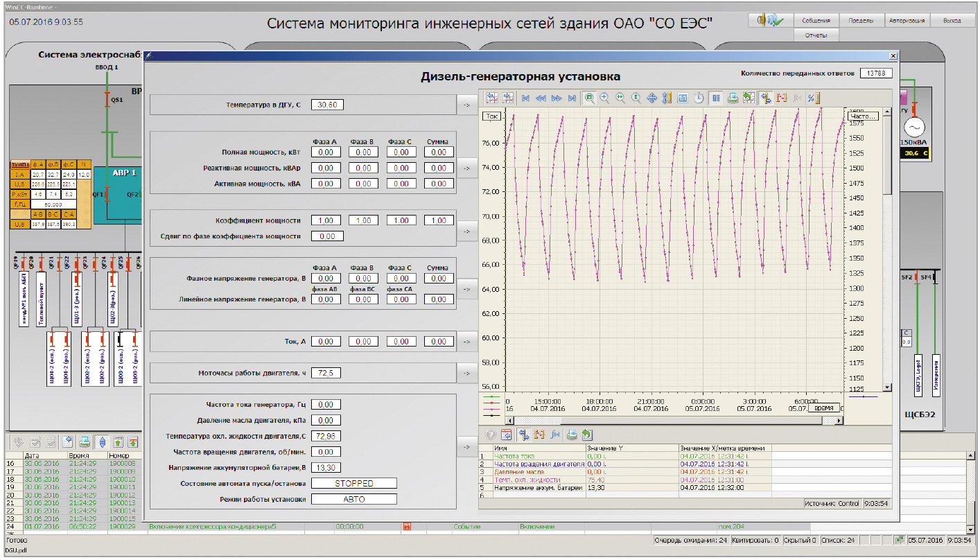The image size is (980, 560).
Task: Open Пределы limits menu button
Action: [x=861, y=20]
